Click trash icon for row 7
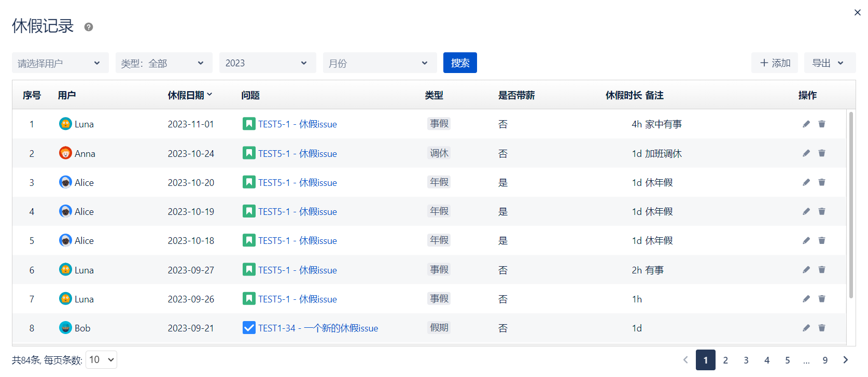Image resolution: width=868 pixels, height=377 pixels. click(x=821, y=299)
